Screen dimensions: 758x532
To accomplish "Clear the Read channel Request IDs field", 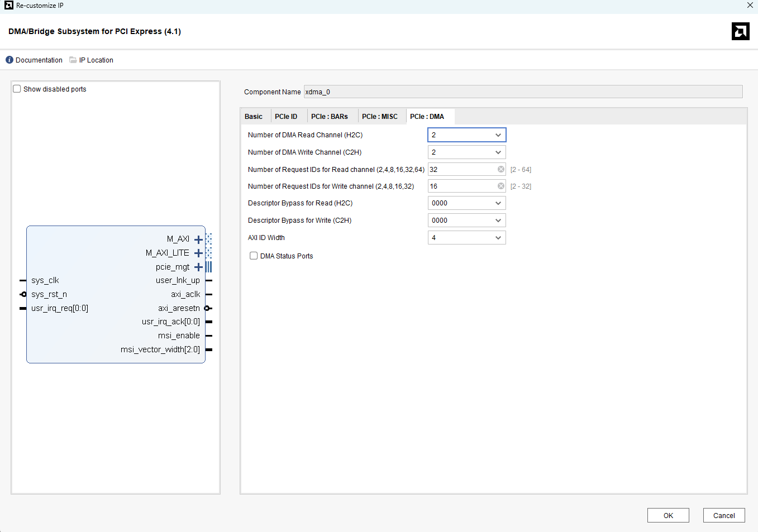I will (x=500, y=170).
